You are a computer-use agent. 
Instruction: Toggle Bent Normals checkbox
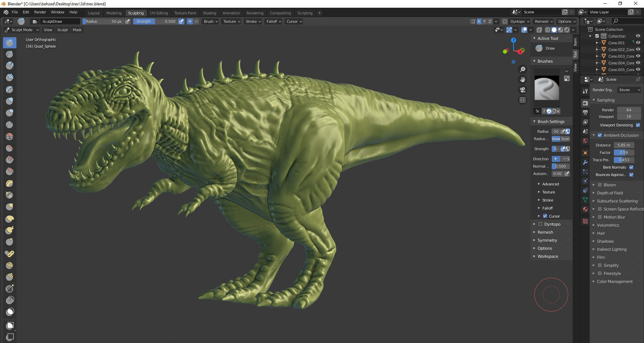point(631,167)
